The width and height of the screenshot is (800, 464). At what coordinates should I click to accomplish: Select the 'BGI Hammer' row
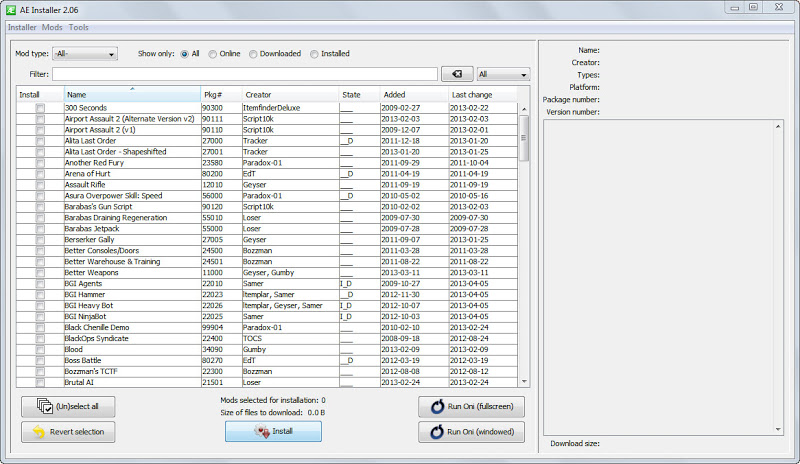tap(267, 295)
